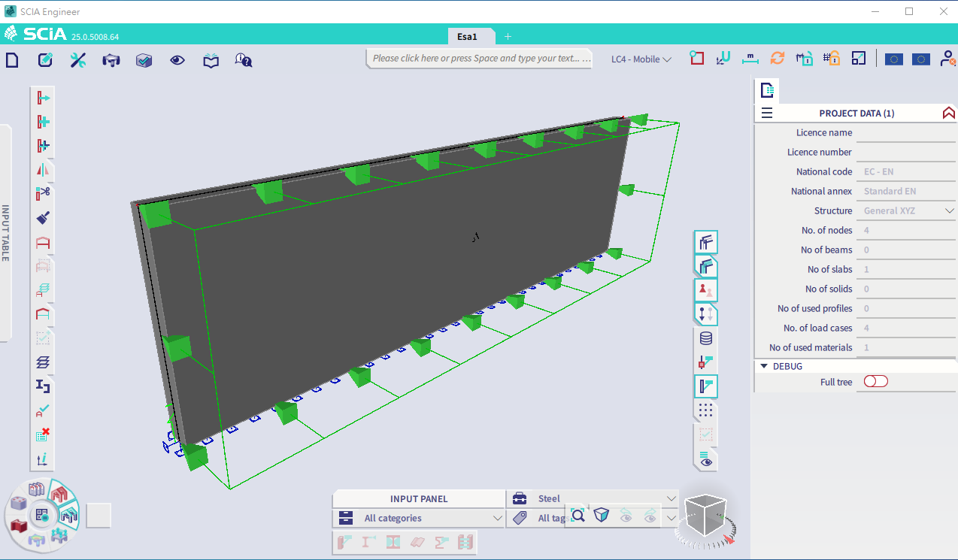Click the zoom magnifier icon near view cube
Viewport: 958px width, 560px height.
[578, 515]
